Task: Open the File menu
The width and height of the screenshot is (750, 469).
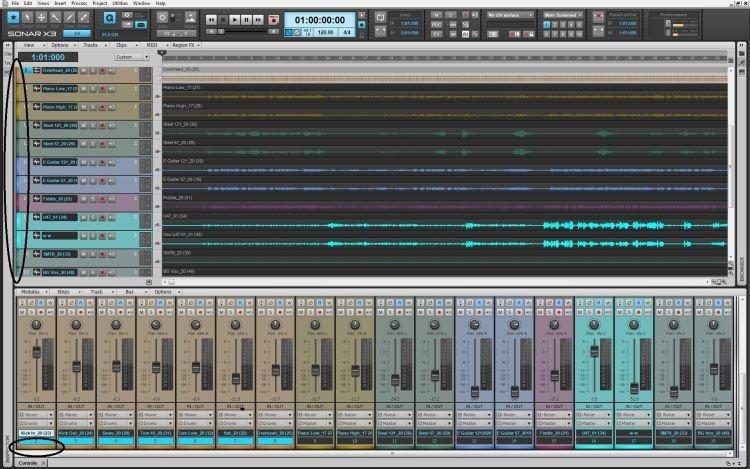Action: [15, 3]
